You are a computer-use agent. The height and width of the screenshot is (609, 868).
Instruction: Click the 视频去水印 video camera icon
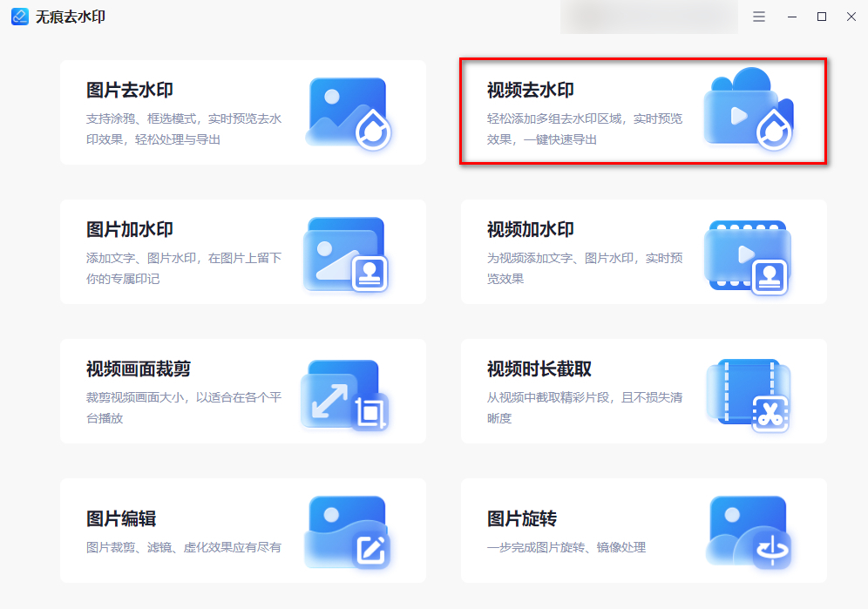tap(749, 109)
